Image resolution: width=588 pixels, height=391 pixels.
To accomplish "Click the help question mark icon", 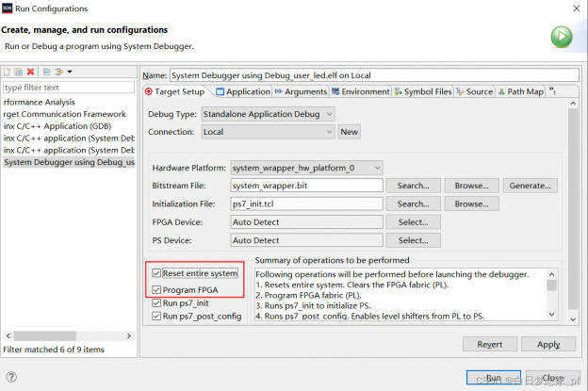I will tap(12, 377).
